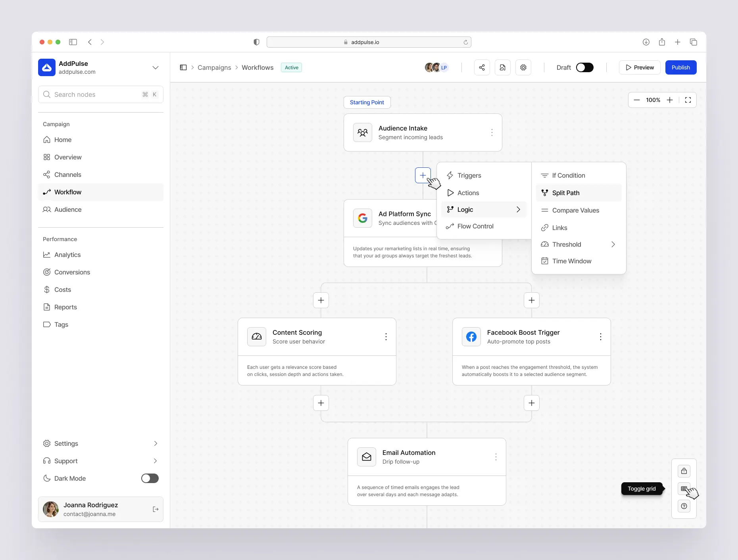Image resolution: width=738 pixels, height=560 pixels.
Task: Click the share icon in the top toolbar
Action: [482, 67]
